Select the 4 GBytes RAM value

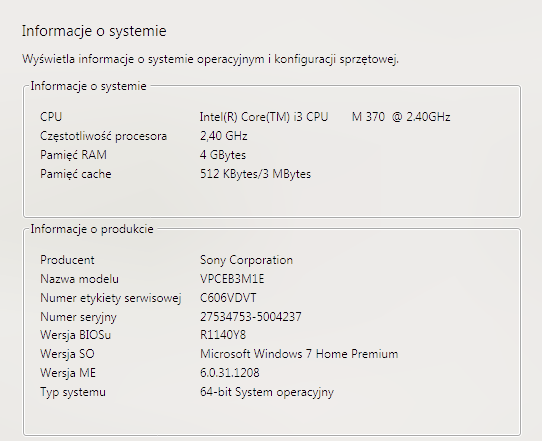(223, 155)
